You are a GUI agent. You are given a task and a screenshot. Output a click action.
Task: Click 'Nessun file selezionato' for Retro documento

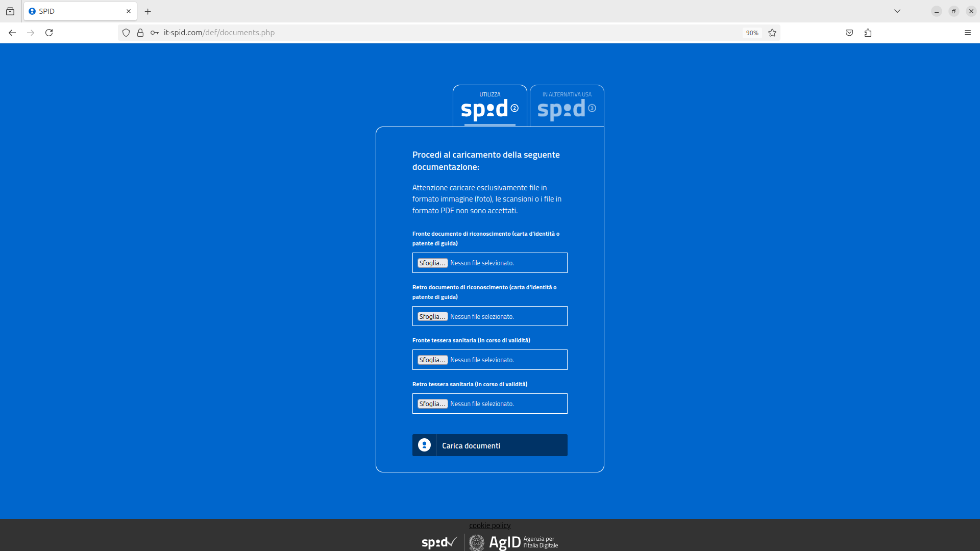click(482, 317)
